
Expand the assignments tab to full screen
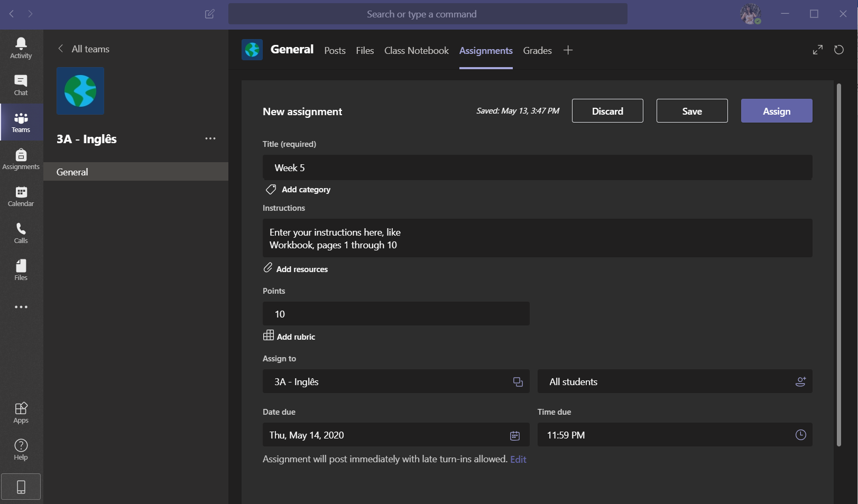coord(817,50)
